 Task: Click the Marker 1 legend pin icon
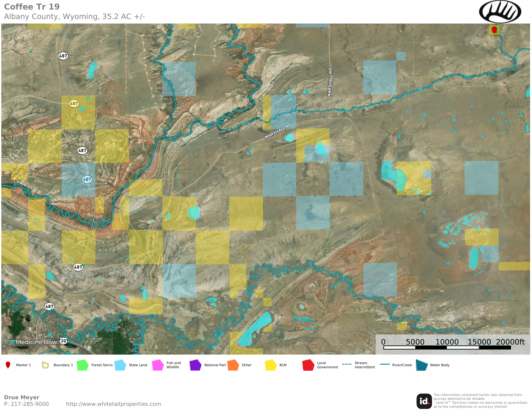coord(8,365)
